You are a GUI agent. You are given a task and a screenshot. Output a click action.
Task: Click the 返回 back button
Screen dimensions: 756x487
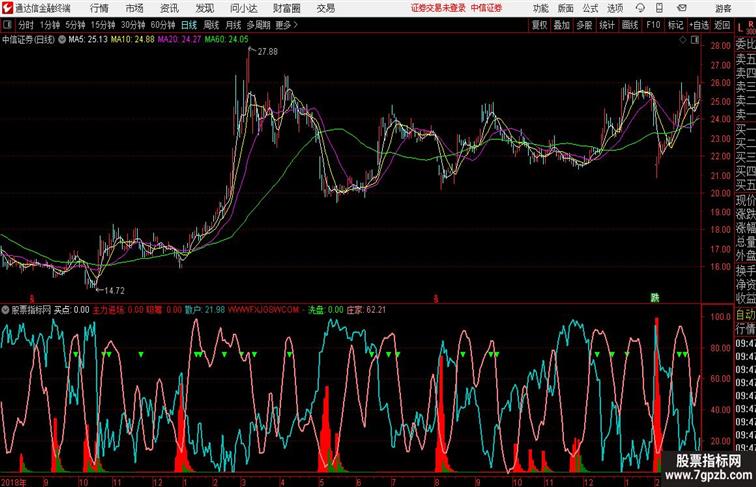(x=722, y=25)
